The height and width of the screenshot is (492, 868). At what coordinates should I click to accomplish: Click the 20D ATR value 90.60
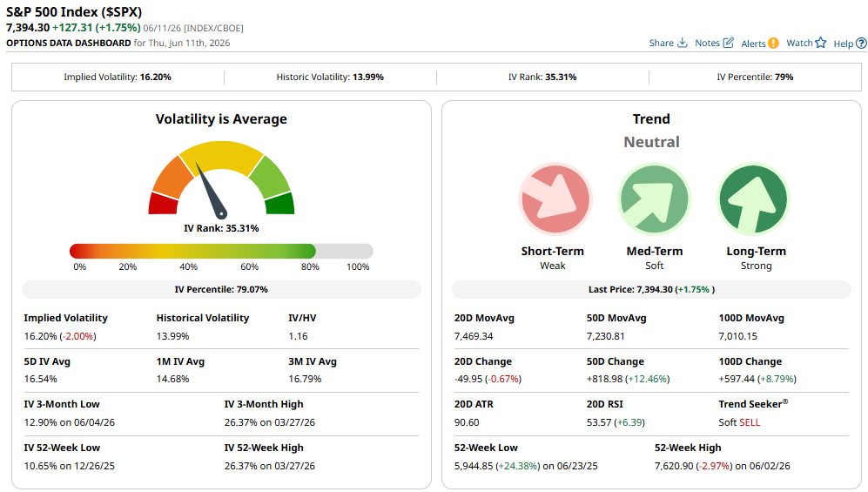(467, 422)
